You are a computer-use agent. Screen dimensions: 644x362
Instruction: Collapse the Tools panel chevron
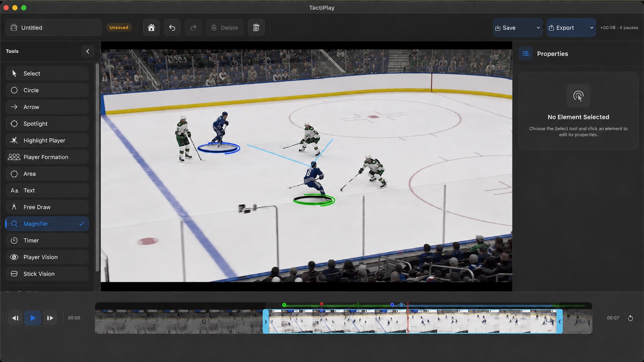(87, 51)
